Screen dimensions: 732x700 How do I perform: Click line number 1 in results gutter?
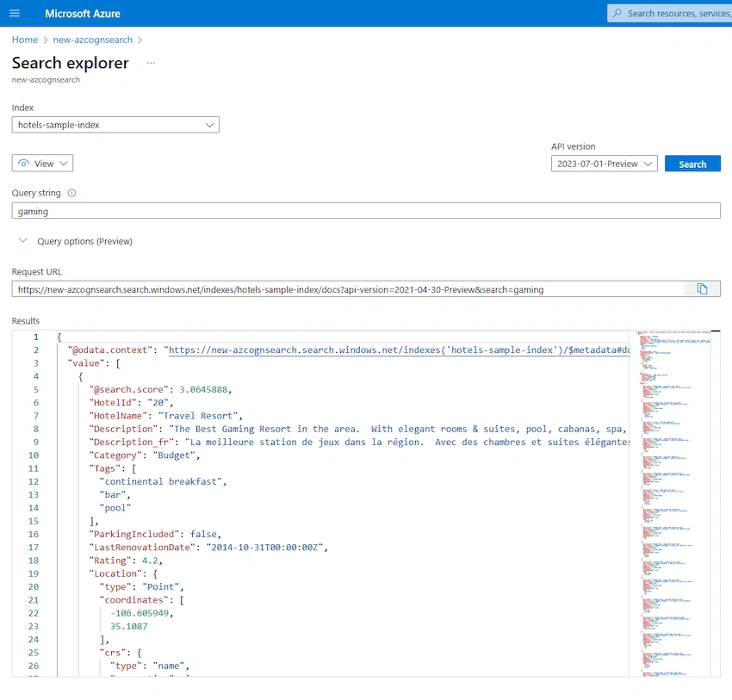coord(36,337)
